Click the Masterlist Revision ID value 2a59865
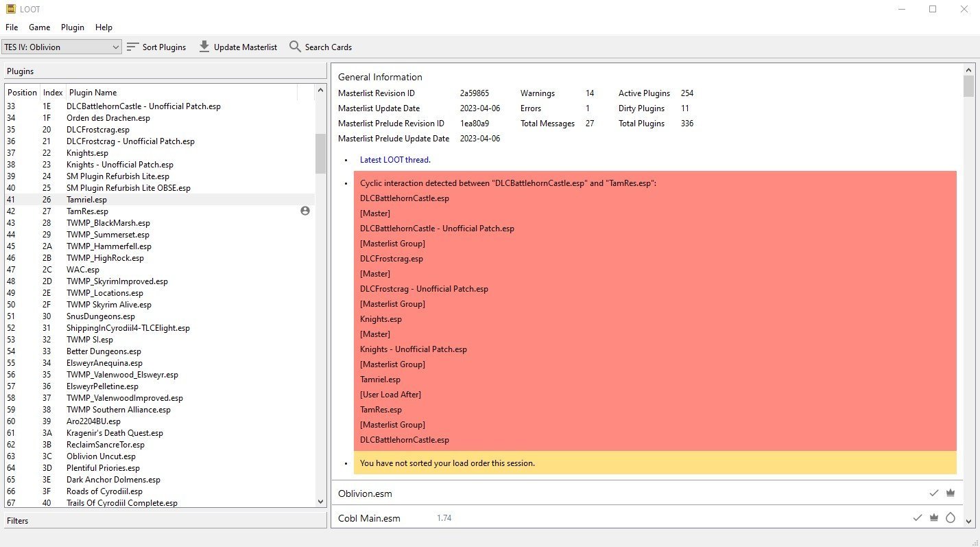 click(x=475, y=93)
